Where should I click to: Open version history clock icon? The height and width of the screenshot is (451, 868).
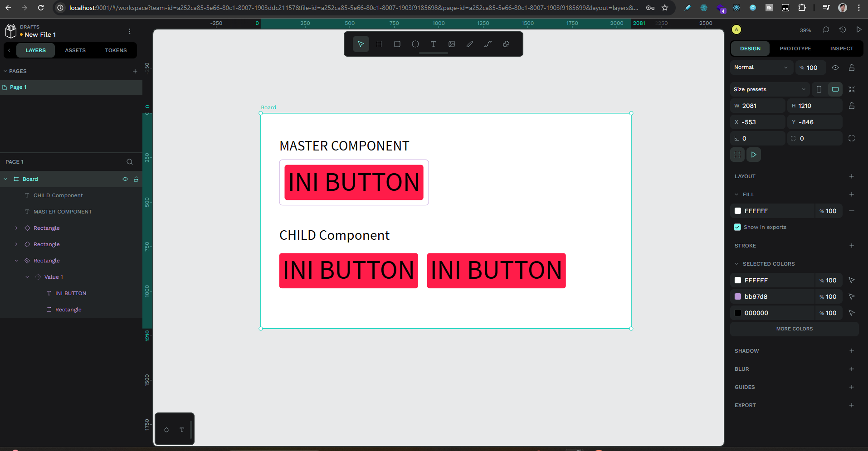(x=842, y=30)
